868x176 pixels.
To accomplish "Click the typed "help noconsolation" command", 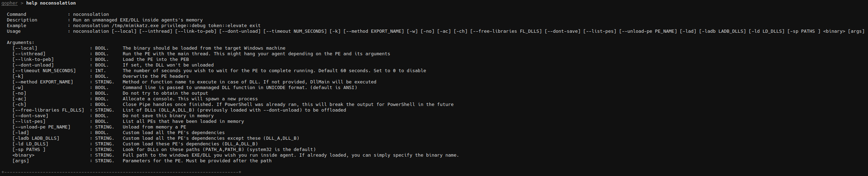I will pos(51,3).
